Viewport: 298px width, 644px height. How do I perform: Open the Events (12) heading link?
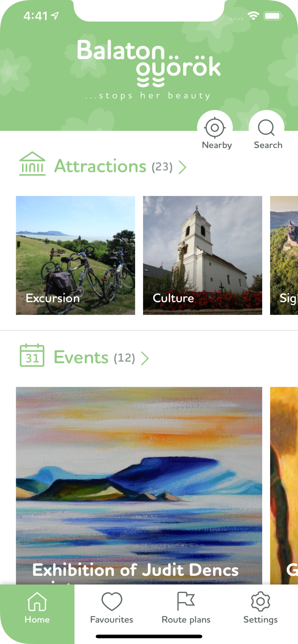coord(94,357)
